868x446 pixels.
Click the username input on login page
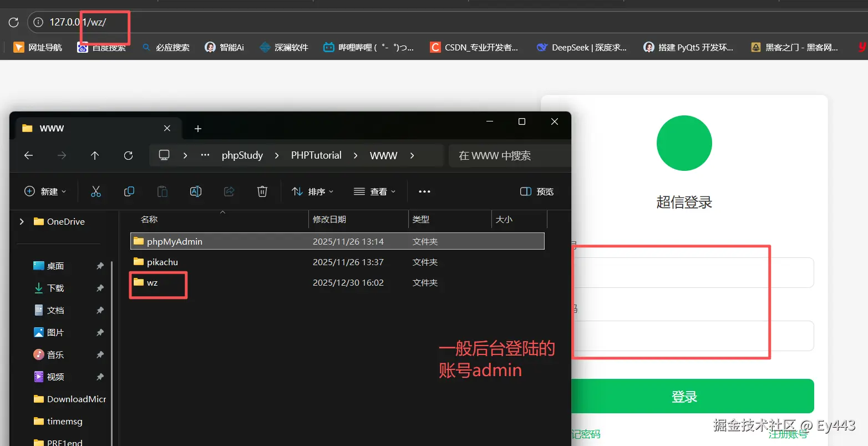693,272
